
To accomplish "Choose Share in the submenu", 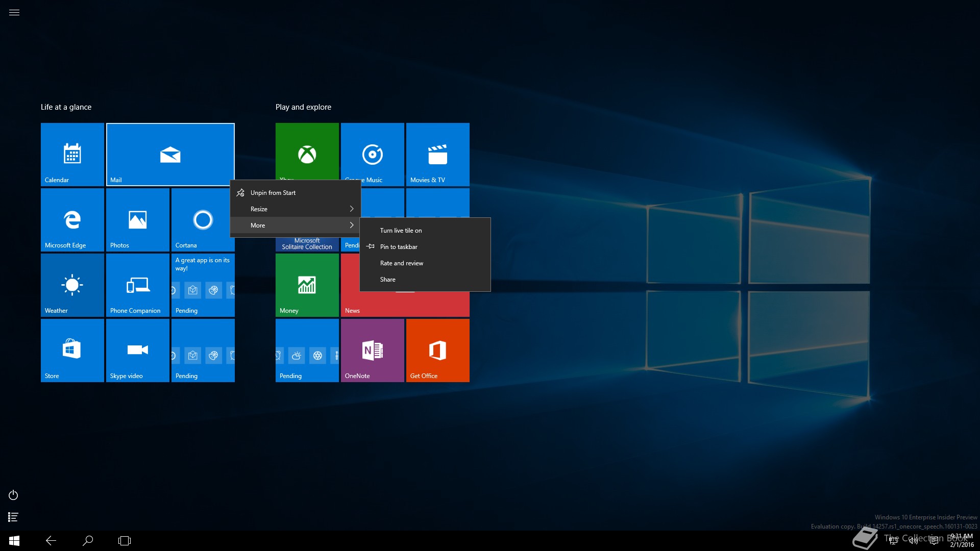I will pyautogui.click(x=425, y=280).
